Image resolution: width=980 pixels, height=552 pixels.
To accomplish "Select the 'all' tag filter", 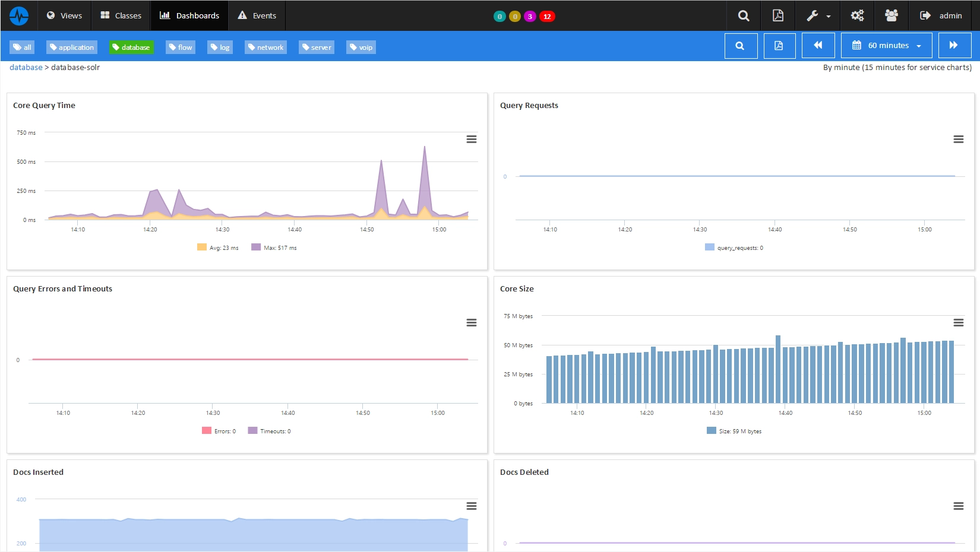I will [23, 47].
